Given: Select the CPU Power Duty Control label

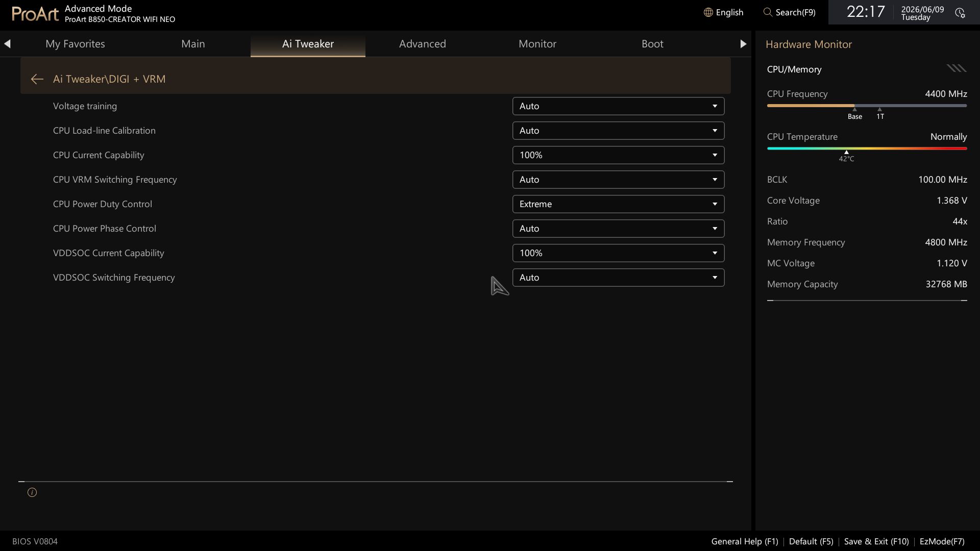Looking at the screenshot, I should click(x=103, y=204).
